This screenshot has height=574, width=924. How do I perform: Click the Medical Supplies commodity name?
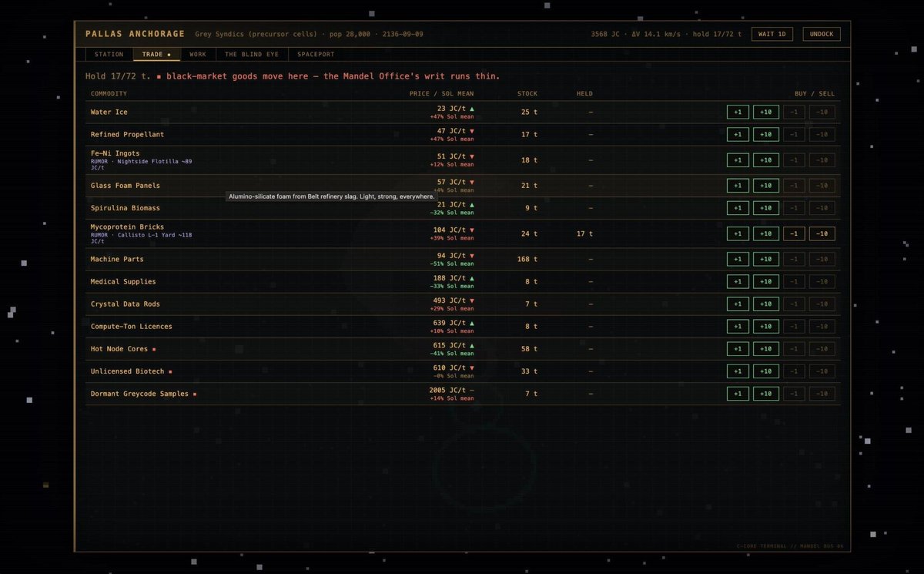point(123,281)
